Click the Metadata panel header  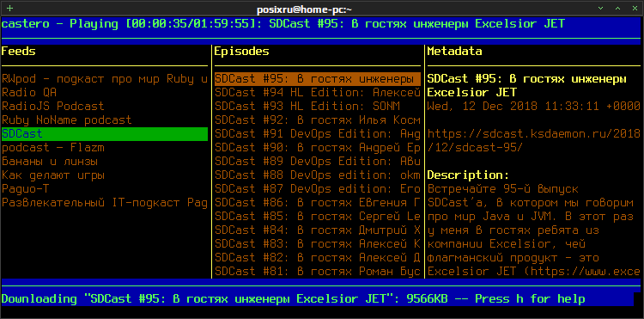(454, 52)
